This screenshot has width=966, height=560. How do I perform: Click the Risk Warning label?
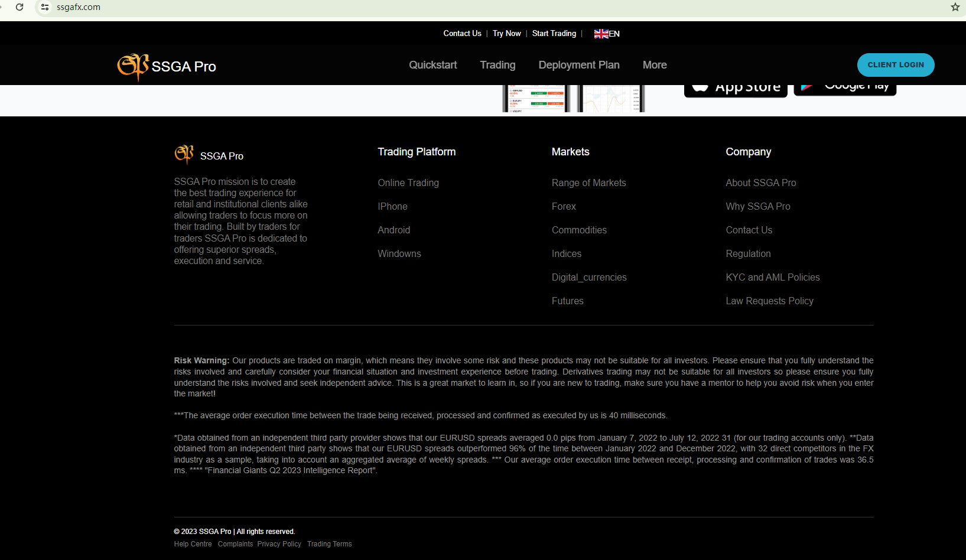click(x=201, y=360)
